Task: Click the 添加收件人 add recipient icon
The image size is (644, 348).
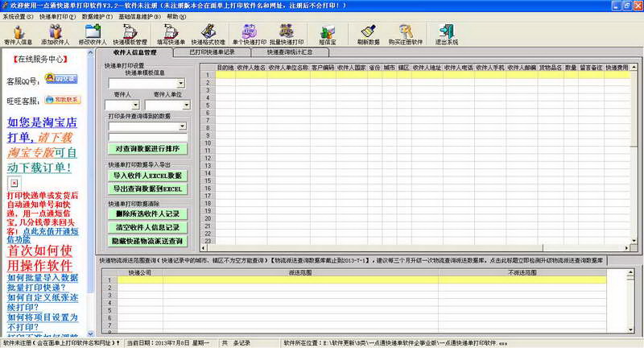Action: pos(55,35)
